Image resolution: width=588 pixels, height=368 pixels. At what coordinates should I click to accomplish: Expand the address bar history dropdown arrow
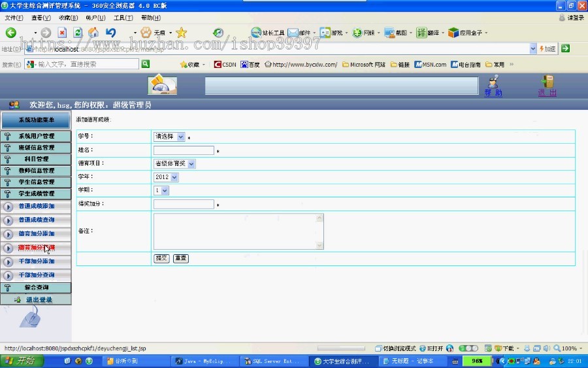tap(533, 48)
